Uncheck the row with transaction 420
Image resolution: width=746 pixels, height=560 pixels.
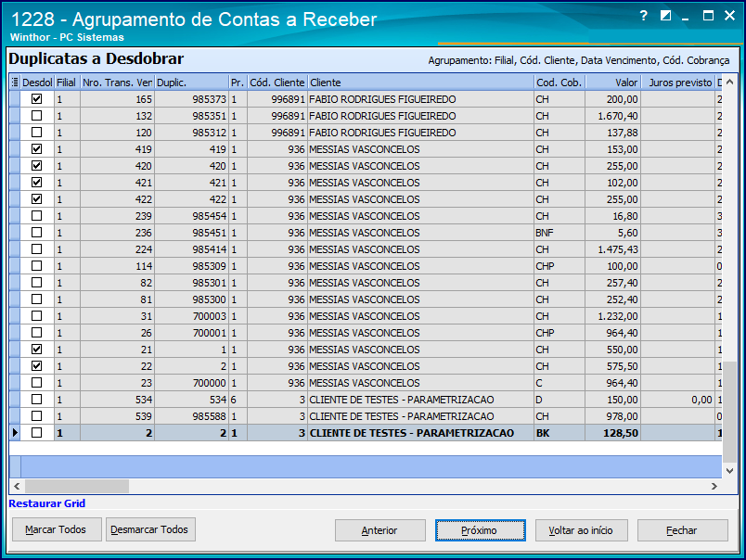tap(36, 165)
